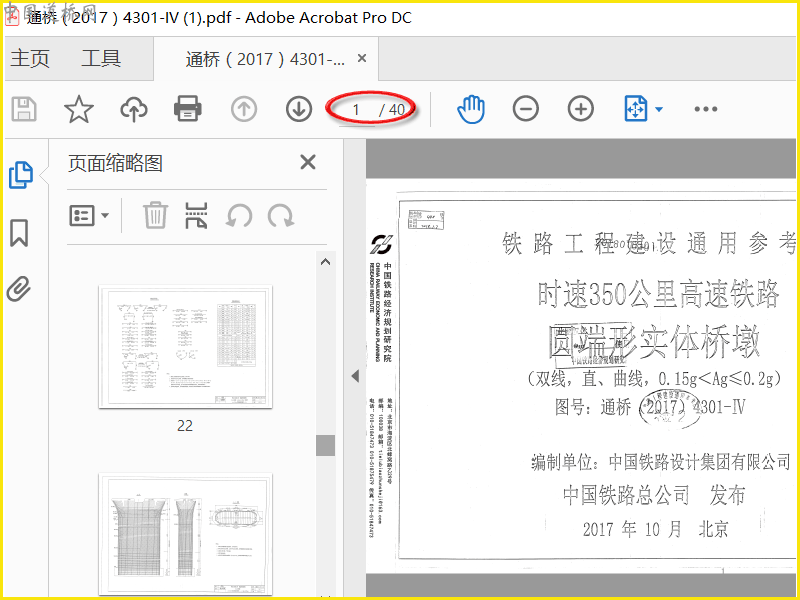Show more tools ellipsis

pyautogui.click(x=706, y=109)
